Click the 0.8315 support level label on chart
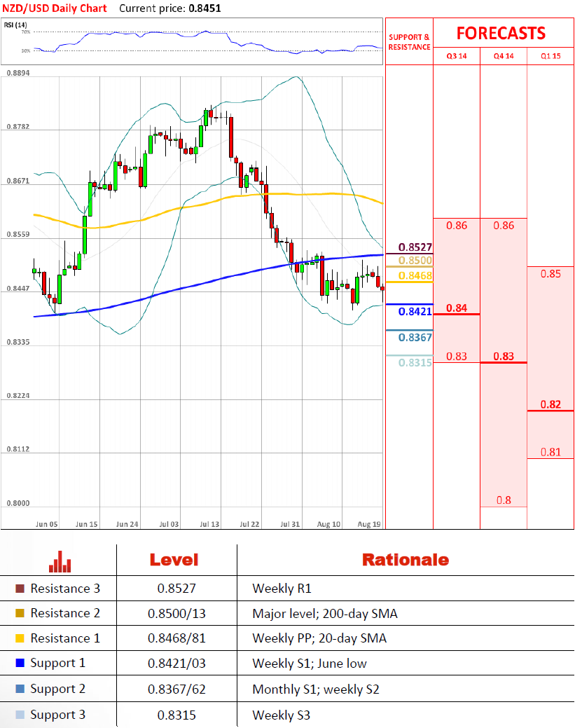The image size is (575, 728). pos(415,363)
